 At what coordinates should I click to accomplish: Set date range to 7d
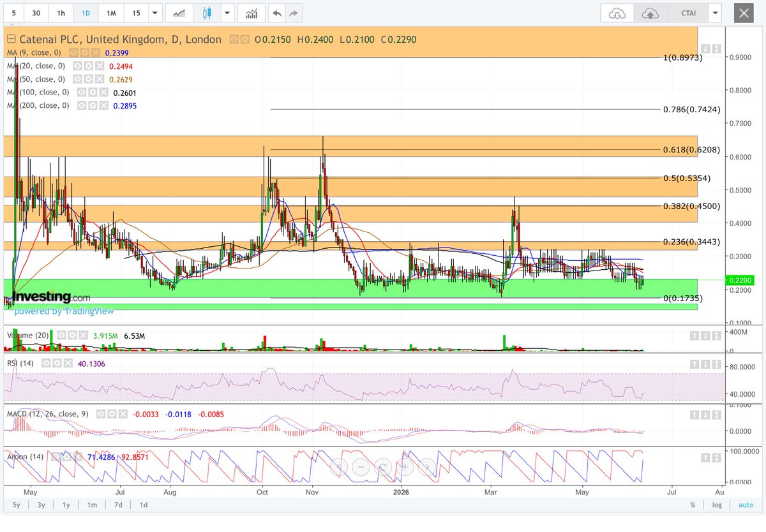point(118,505)
